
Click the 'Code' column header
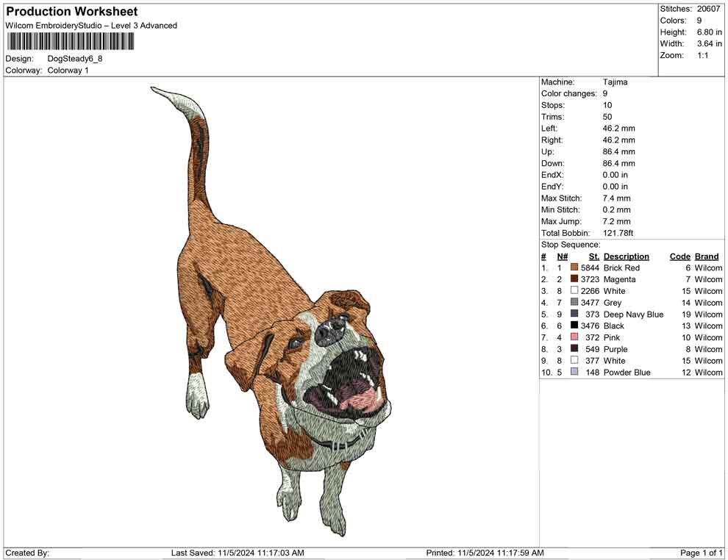[x=680, y=256]
